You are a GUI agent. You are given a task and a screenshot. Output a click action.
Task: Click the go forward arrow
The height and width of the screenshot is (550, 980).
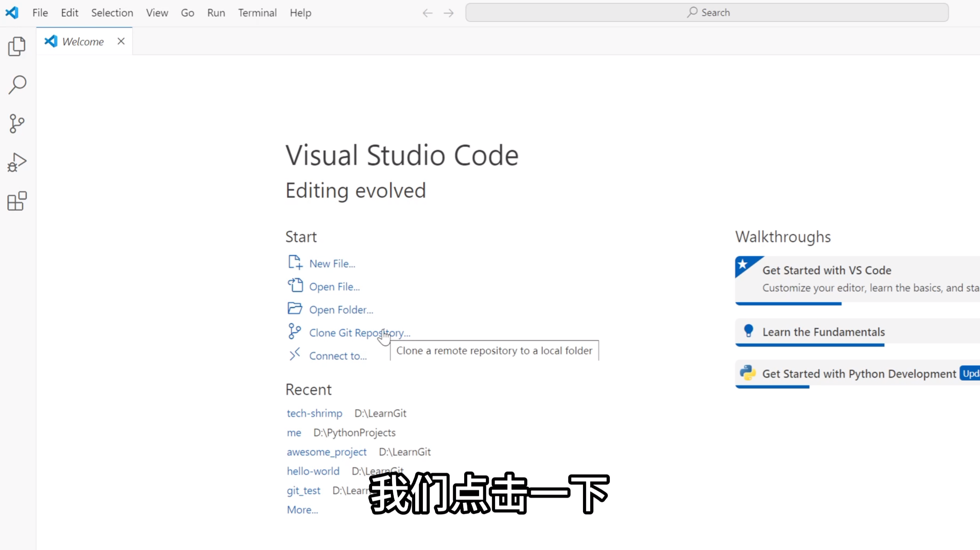[x=449, y=13]
